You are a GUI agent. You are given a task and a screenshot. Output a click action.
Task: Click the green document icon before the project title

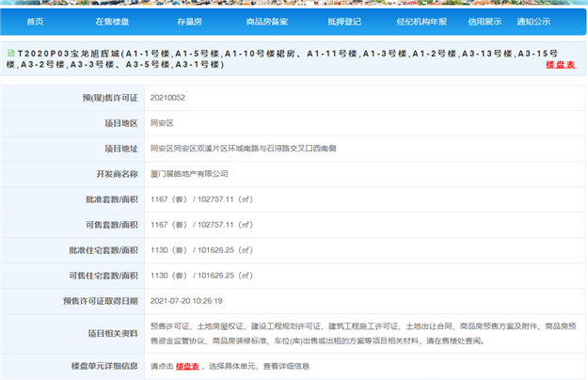pyautogui.click(x=11, y=53)
